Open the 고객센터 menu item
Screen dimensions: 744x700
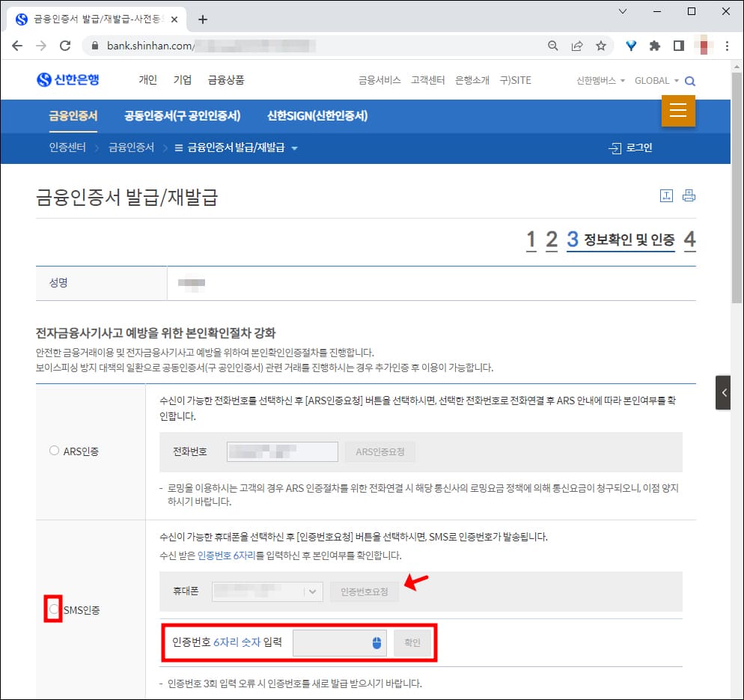(x=427, y=80)
